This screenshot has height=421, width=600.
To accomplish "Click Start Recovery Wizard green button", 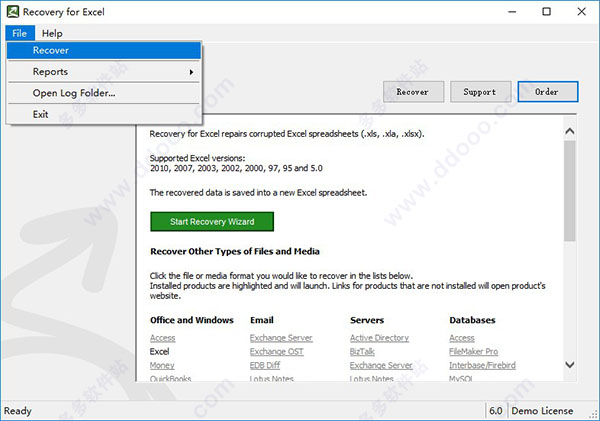I will (x=212, y=222).
